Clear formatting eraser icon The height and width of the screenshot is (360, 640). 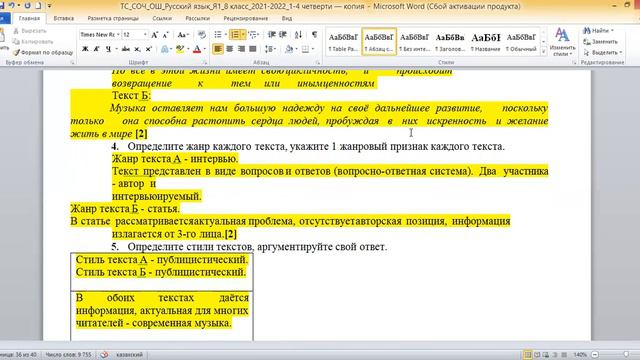[x=202, y=35]
